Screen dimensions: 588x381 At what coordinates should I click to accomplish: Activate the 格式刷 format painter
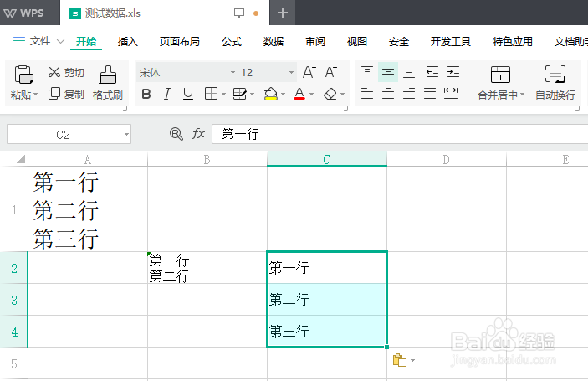108,83
